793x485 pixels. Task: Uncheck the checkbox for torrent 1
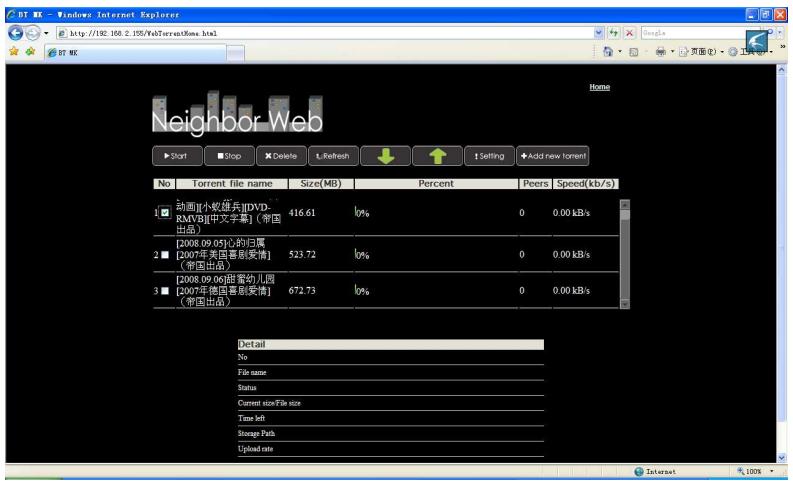(165, 213)
